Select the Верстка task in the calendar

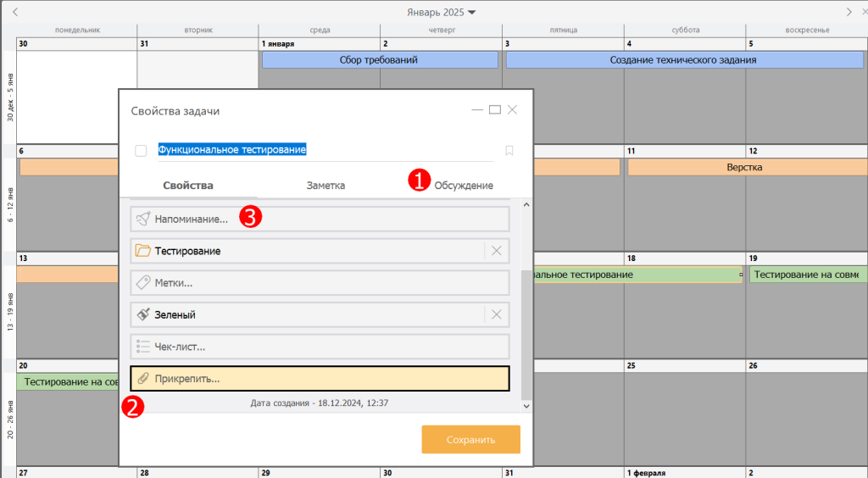click(743, 167)
